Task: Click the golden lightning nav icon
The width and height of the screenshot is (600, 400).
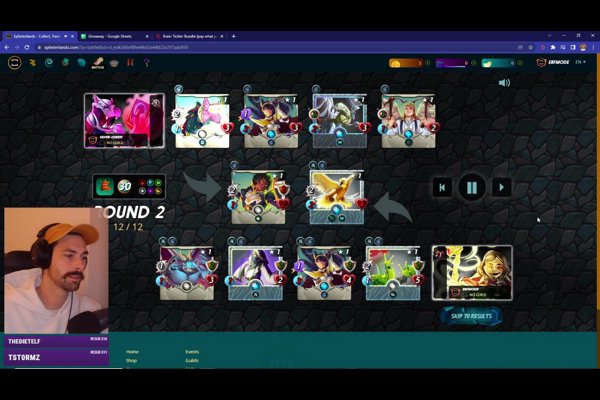Action: (33, 62)
